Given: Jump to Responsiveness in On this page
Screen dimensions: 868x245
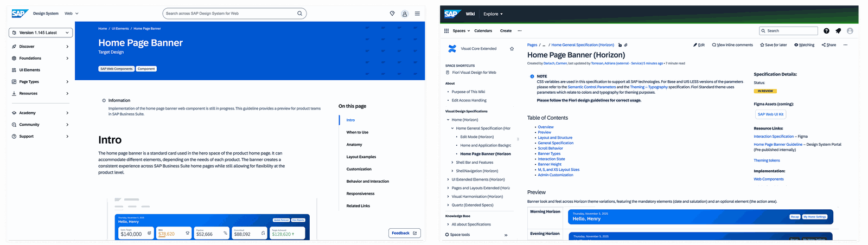Looking at the screenshot, I should click(361, 194).
